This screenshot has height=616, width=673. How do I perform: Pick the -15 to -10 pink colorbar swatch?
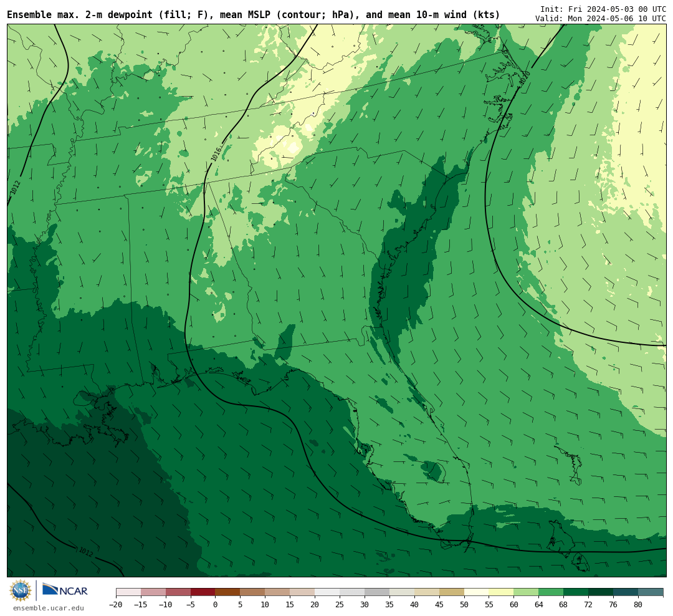(153, 592)
